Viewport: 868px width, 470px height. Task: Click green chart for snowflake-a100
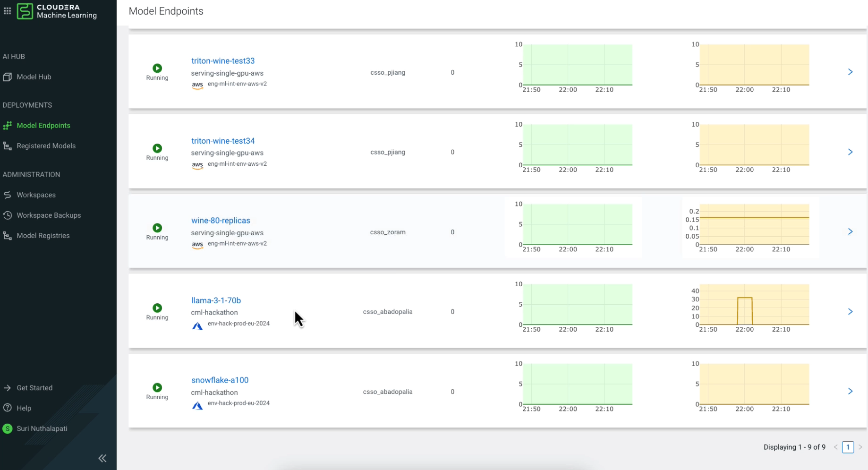coord(578,384)
